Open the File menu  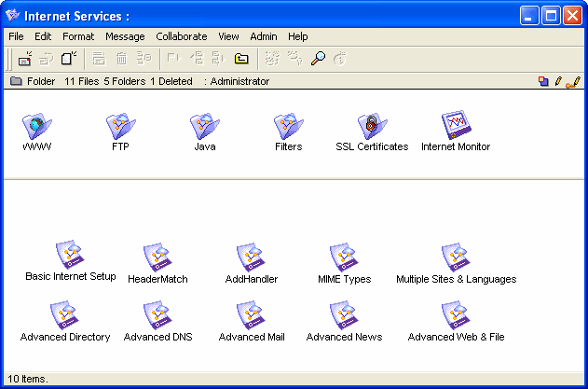coord(16,36)
